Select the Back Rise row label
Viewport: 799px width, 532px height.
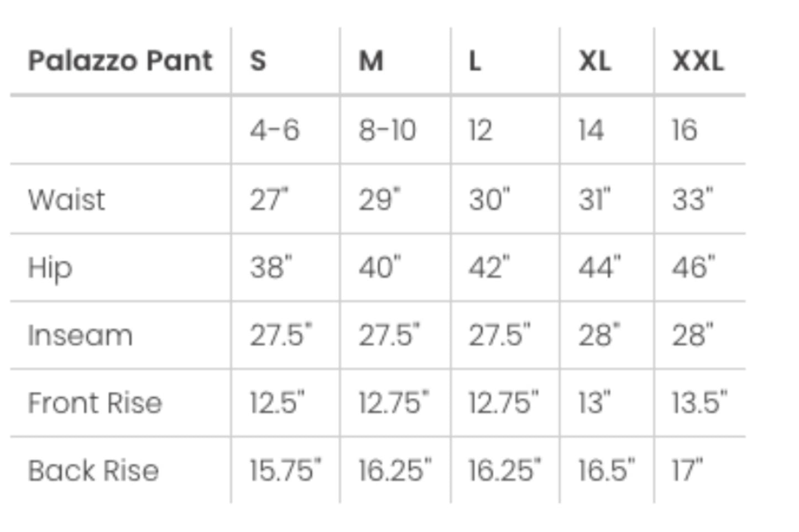tap(93, 471)
